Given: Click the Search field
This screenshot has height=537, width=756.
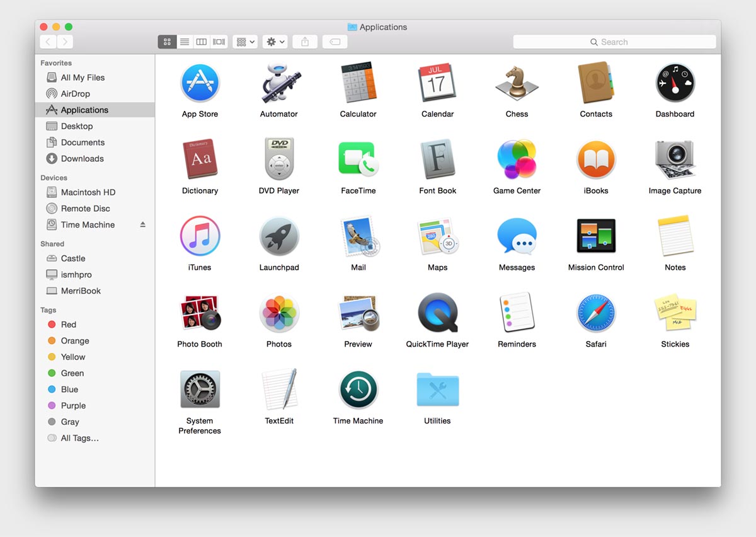Looking at the screenshot, I should (x=614, y=42).
